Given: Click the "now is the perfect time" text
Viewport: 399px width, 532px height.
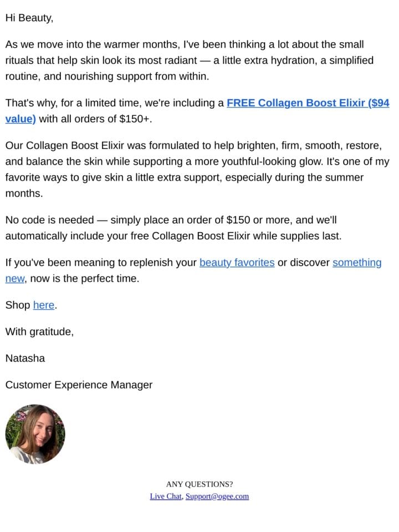Looking at the screenshot, I should coord(84,279).
